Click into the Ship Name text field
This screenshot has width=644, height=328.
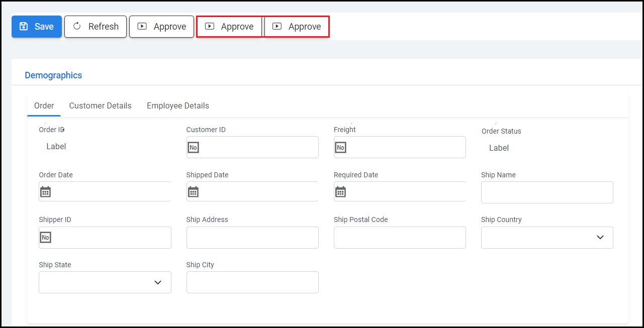pos(547,192)
